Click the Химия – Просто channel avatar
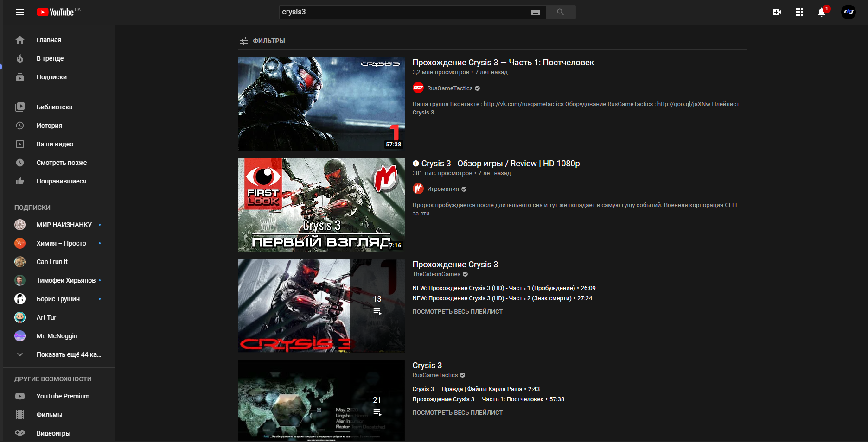 20,243
